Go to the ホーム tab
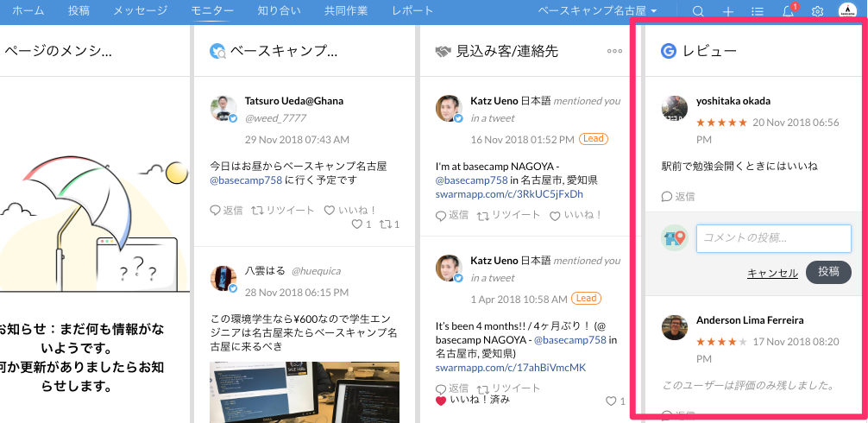Image resolution: width=868 pixels, height=423 pixels. (28, 10)
